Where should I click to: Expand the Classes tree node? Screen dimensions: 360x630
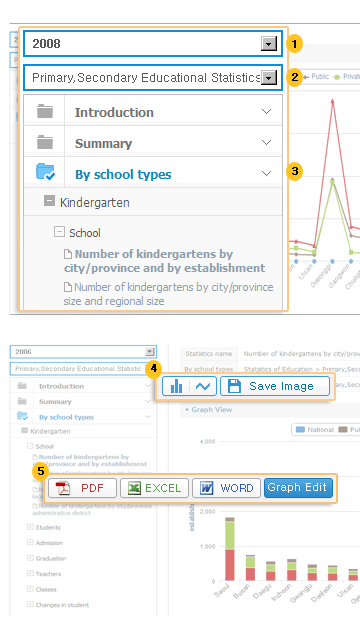[30, 589]
